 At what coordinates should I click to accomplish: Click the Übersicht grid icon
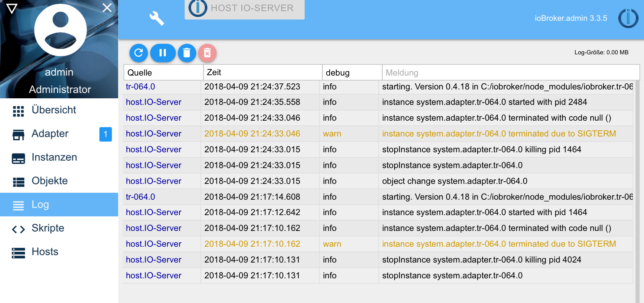[18, 111]
